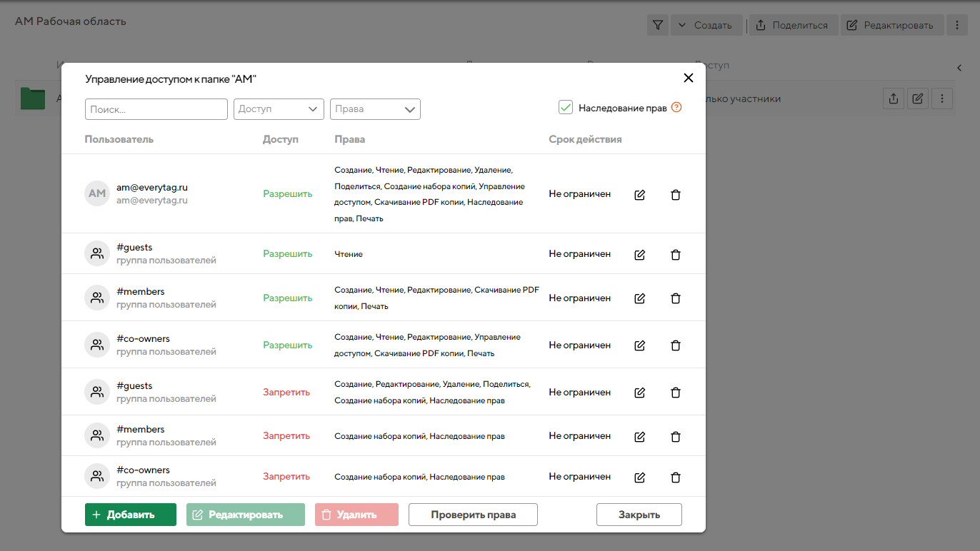Click the Добавить button
Screen dimensions: 980x551
click(130, 515)
